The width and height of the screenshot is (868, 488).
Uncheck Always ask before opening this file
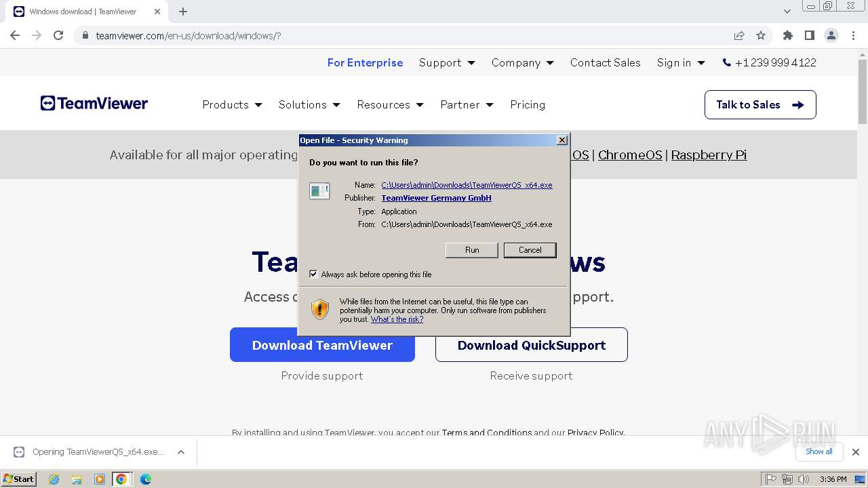point(313,274)
